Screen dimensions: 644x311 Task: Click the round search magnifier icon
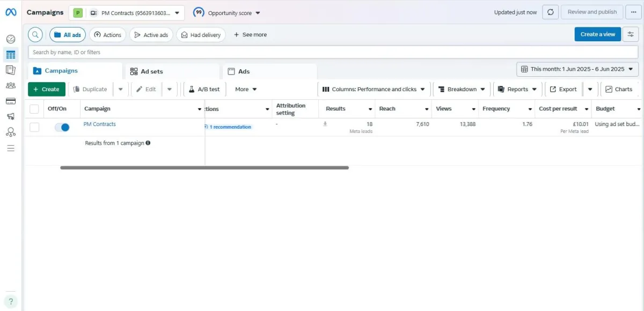[35, 35]
